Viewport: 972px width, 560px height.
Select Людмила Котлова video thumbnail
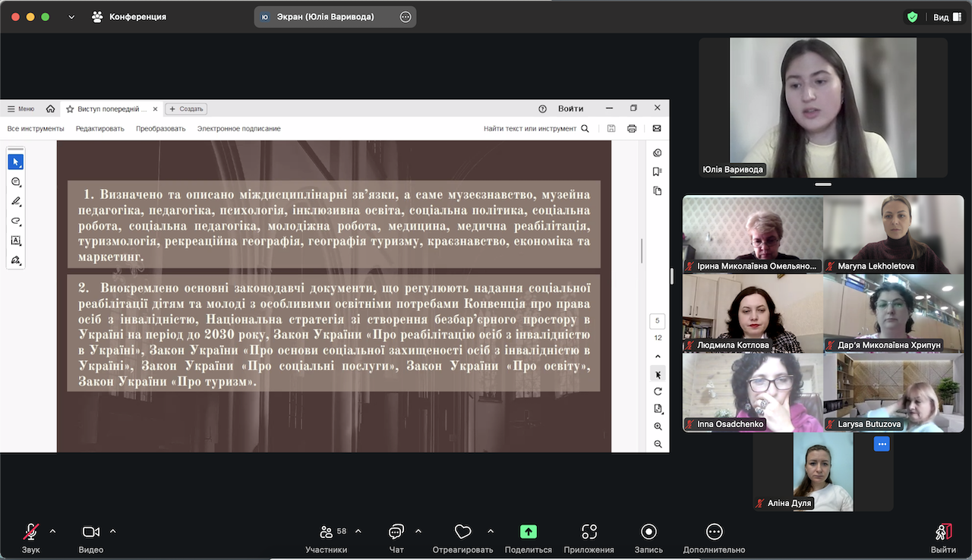click(753, 313)
